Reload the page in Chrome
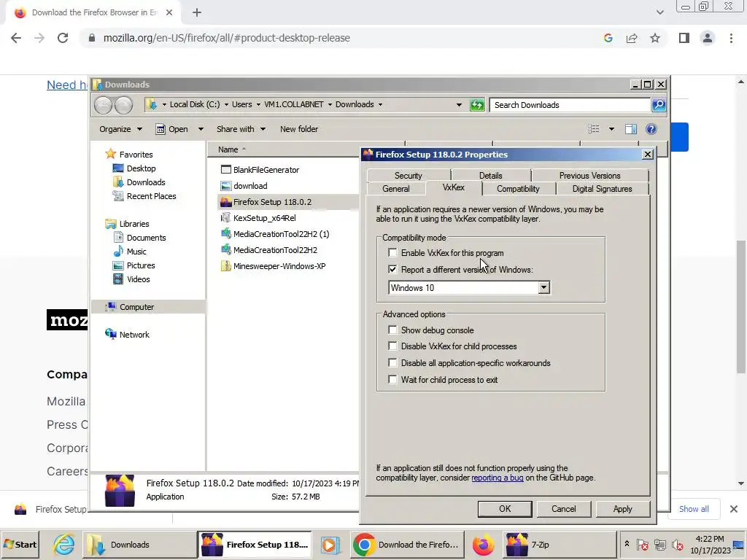Viewport: 747px width, 560px height. [63, 38]
